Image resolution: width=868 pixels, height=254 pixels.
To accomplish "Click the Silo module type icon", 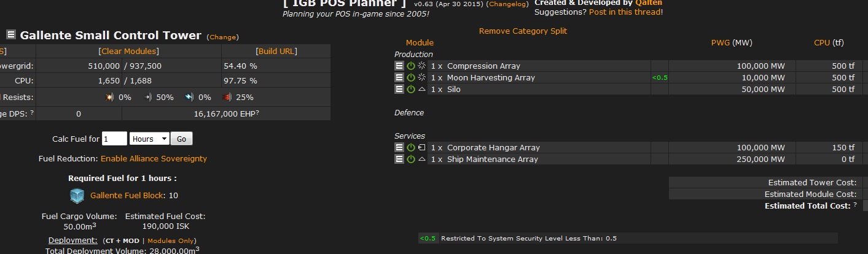I will point(421,89).
